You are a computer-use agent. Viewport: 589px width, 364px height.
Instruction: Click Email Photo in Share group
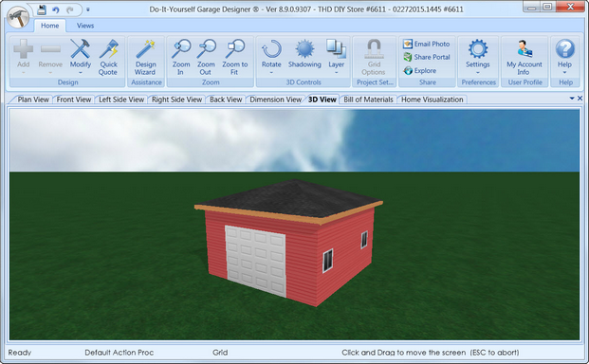click(x=427, y=44)
